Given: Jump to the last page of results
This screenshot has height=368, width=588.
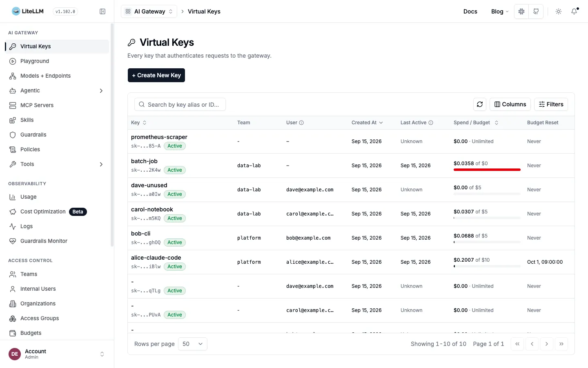Looking at the screenshot, I should click(x=561, y=344).
